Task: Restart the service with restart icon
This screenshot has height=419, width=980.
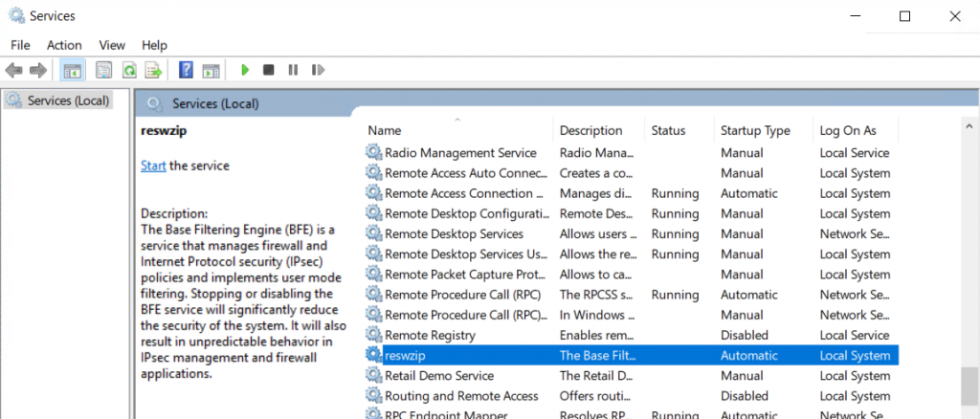Action: 318,70
